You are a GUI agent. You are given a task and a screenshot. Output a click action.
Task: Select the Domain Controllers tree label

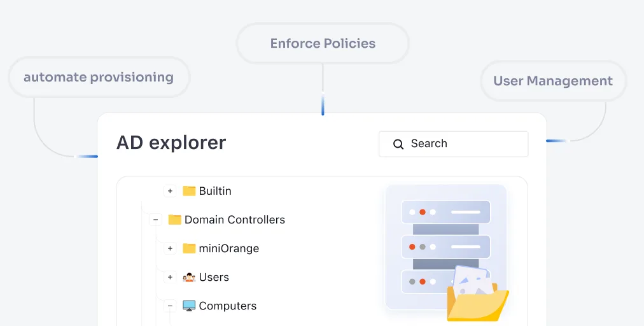click(x=235, y=220)
